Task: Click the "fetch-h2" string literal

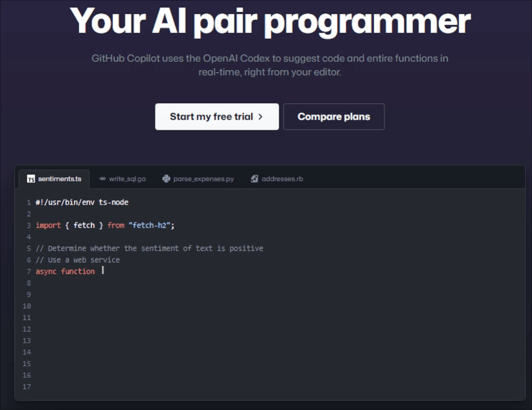Action: (150, 225)
